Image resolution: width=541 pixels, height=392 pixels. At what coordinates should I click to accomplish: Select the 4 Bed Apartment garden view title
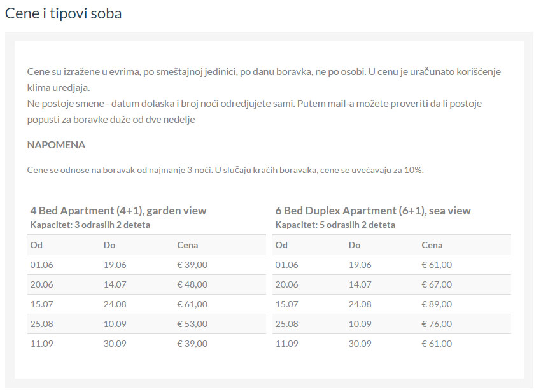[x=118, y=211]
